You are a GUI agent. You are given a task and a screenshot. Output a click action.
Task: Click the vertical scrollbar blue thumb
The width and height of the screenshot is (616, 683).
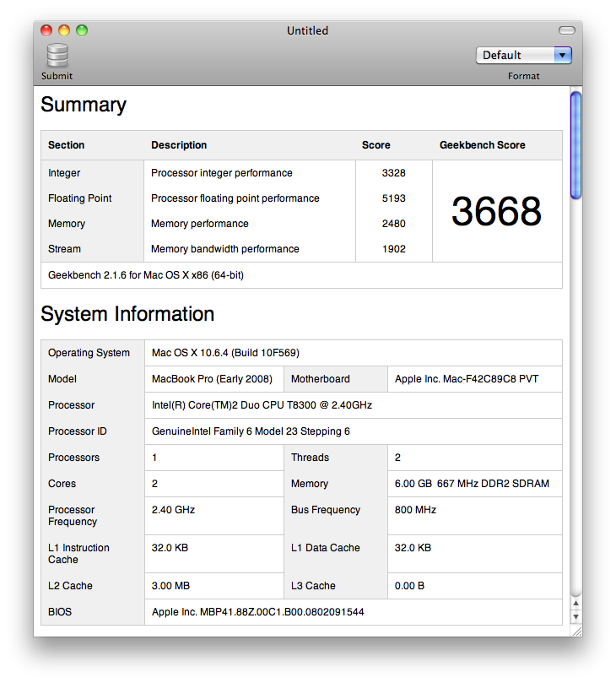pos(576,145)
